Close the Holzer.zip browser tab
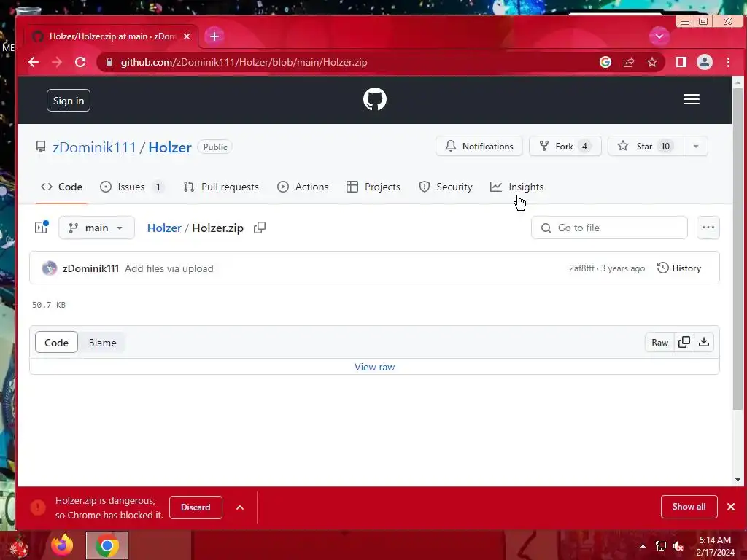The height and width of the screenshot is (560, 747). (x=187, y=36)
